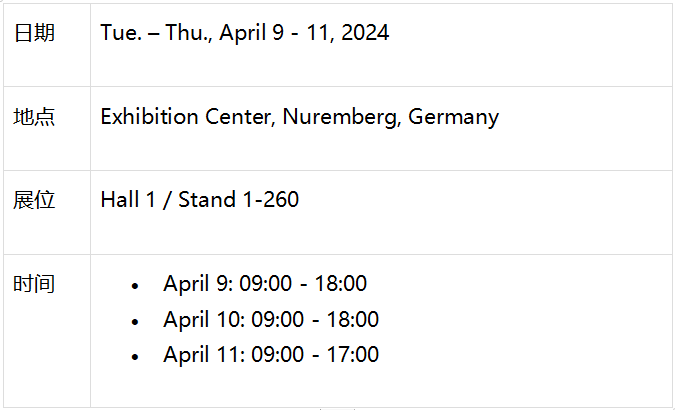Click the text "Exhibition Center"
The image size is (675, 410).
pos(186,117)
